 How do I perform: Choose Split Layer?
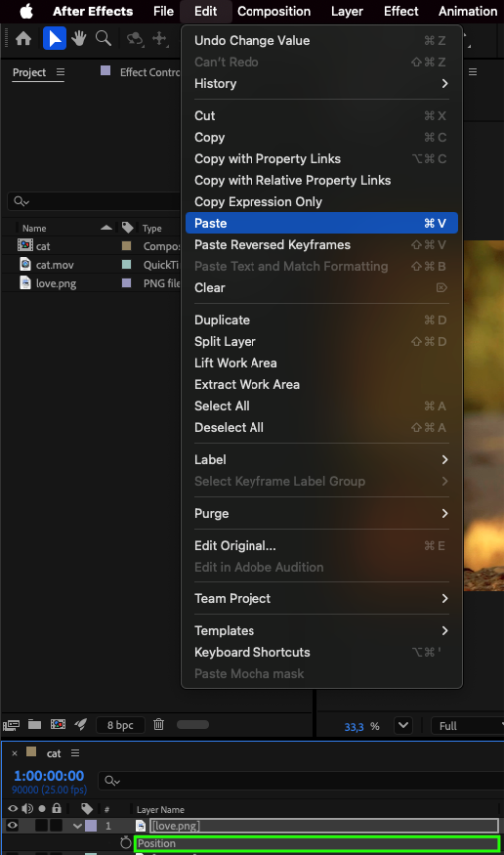pos(321,341)
